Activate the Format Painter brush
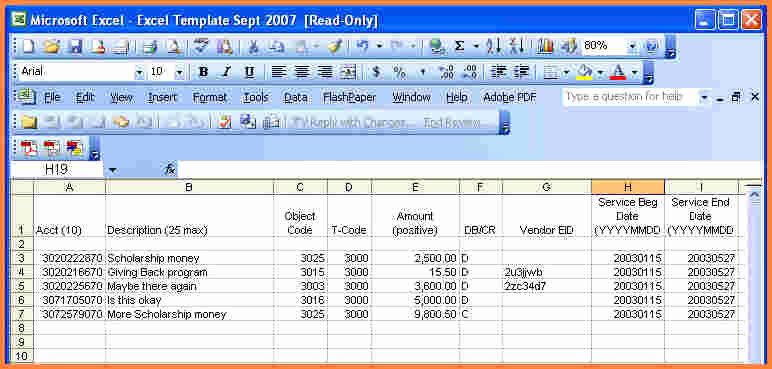The width and height of the screenshot is (772, 369). point(335,47)
